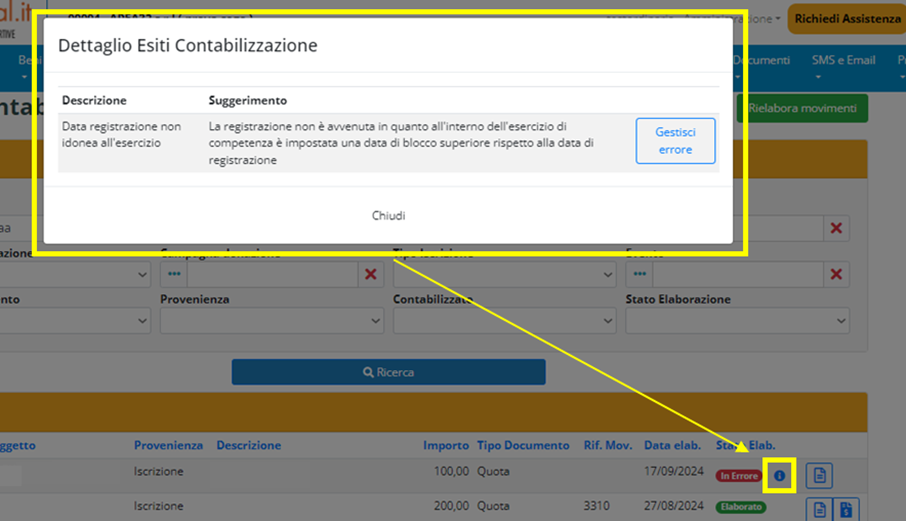Screen dimensions: 906x521
Task: Click the Rielabora movimenti button
Action: click(x=802, y=108)
